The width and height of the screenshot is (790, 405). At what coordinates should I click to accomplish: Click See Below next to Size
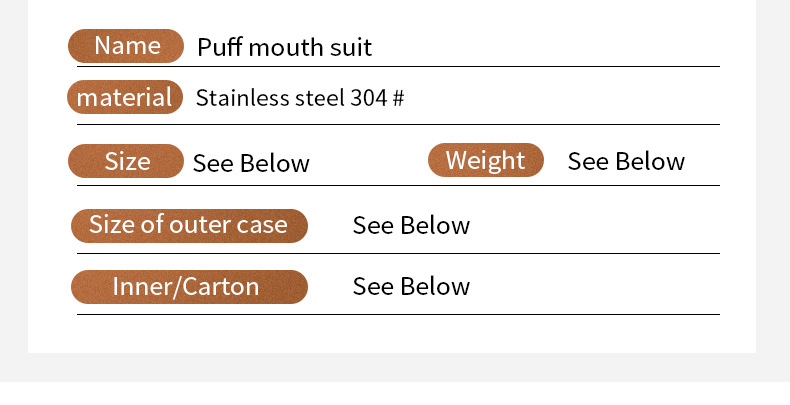(x=251, y=163)
